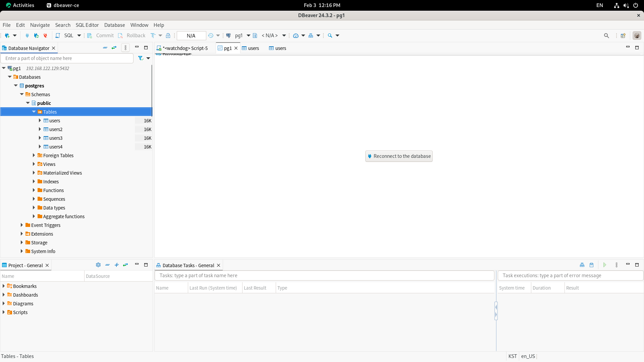Click the New Database Connection plug icon
Viewport: 644px width, 362px height.
pos(7,36)
